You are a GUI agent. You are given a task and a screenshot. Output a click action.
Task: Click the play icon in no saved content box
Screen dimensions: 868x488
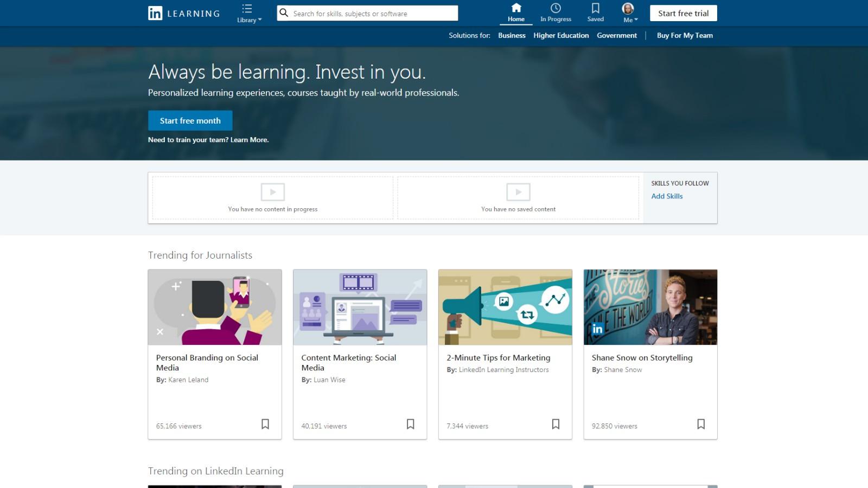coord(518,192)
